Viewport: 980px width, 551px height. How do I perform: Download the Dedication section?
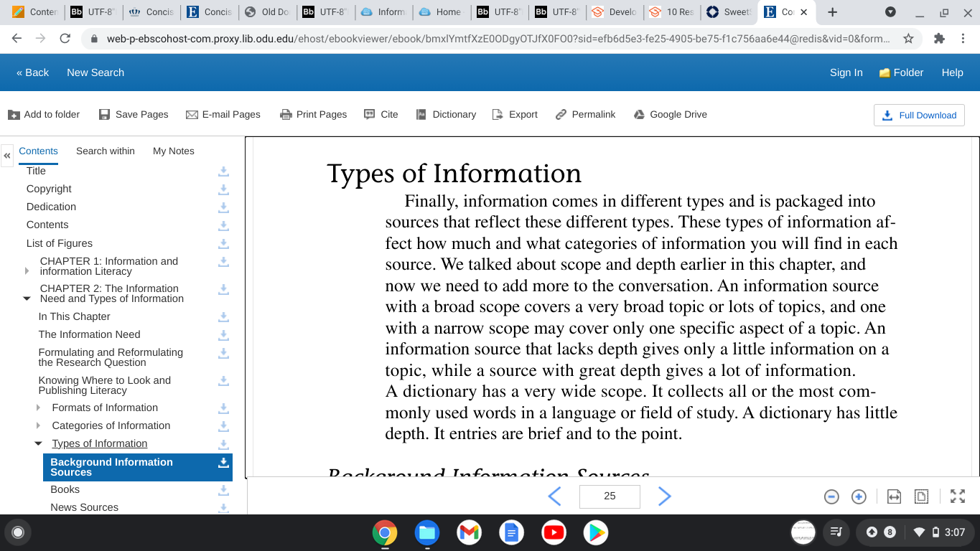click(223, 207)
